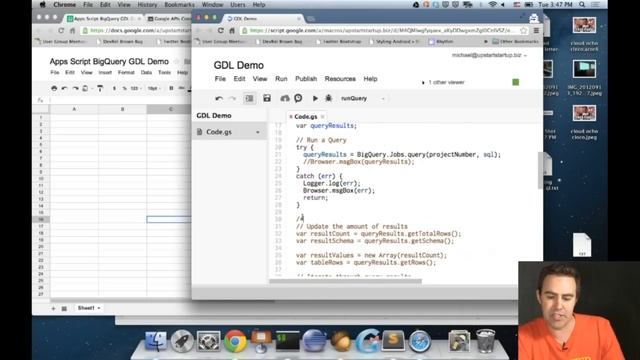The height and width of the screenshot is (360, 640).
Task: Open the Edit menu in GDL Demo script editor
Action: coord(239,79)
